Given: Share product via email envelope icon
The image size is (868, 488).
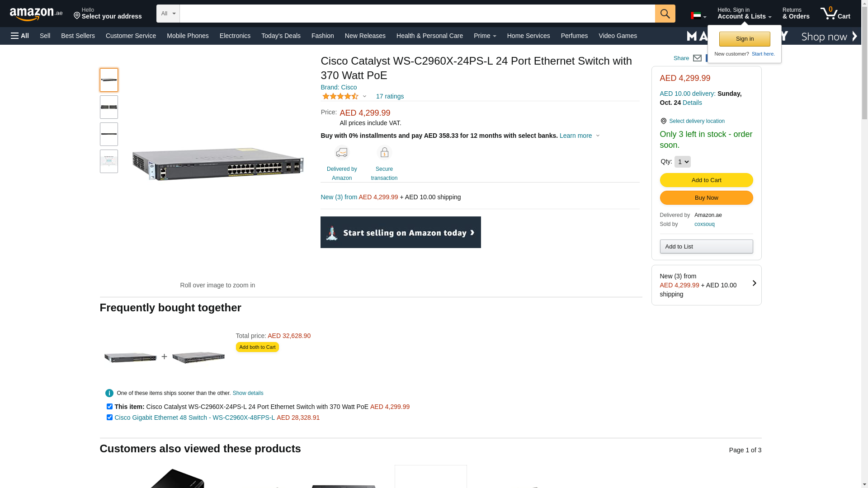Looking at the screenshot, I should (x=697, y=58).
